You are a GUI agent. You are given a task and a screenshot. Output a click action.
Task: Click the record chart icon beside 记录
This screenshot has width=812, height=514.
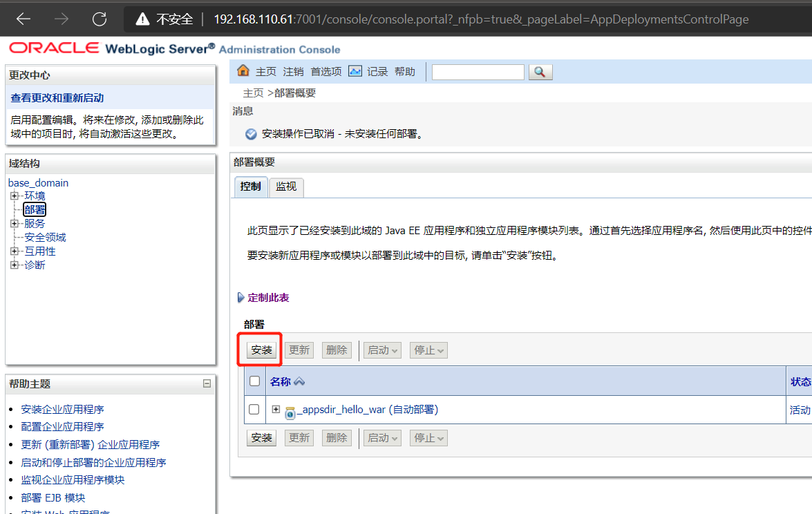(355, 71)
